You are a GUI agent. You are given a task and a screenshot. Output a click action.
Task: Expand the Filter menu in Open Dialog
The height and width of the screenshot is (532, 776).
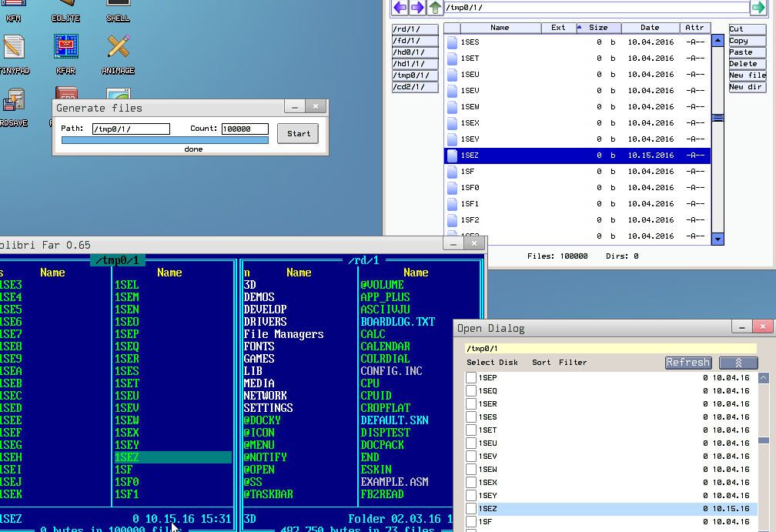[x=573, y=363]
